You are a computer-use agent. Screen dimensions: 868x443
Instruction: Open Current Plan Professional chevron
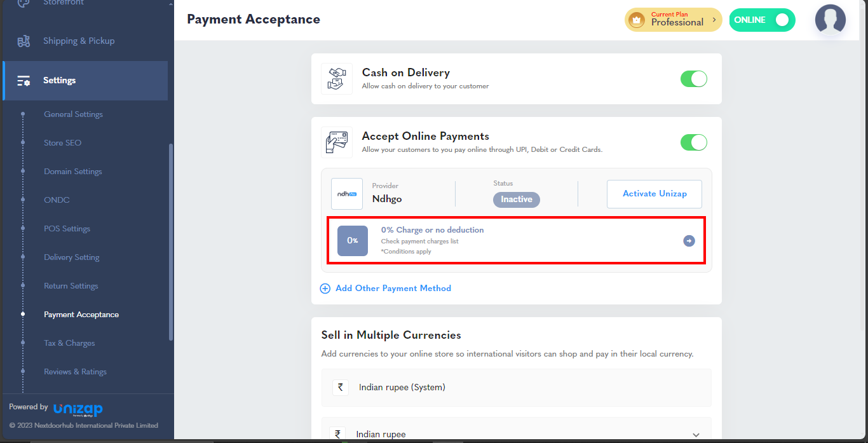714,20
